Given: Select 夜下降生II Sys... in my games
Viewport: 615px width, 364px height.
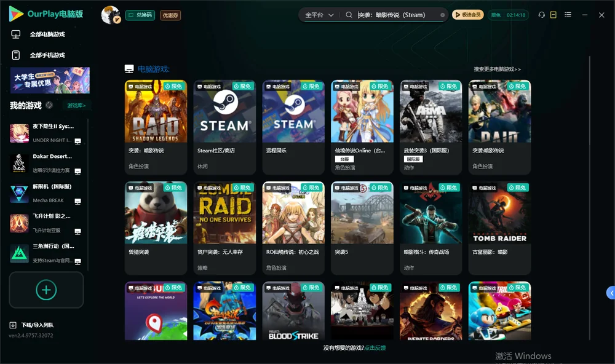Looking at the screenshot, I should (54, 126).
